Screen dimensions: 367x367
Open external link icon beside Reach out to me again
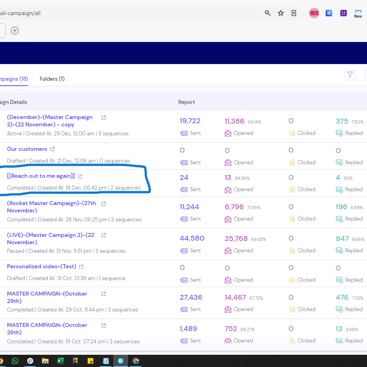80,176
